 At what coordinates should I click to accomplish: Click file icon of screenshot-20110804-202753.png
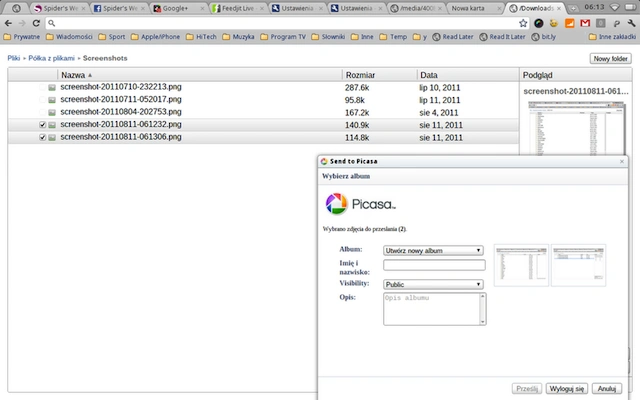pyautogui.click(x=52, y=112)
